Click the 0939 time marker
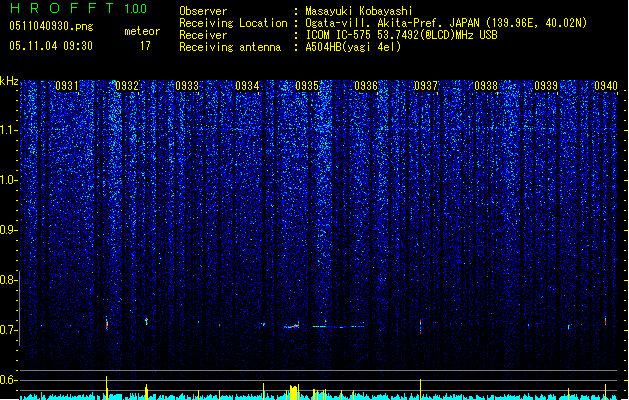Viewport: 629px width, 400px height. [546, 86]
